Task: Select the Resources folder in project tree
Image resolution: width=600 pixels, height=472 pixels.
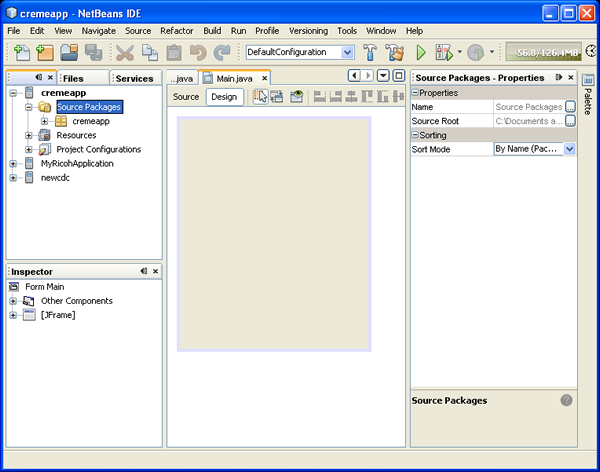Action: 76,135
